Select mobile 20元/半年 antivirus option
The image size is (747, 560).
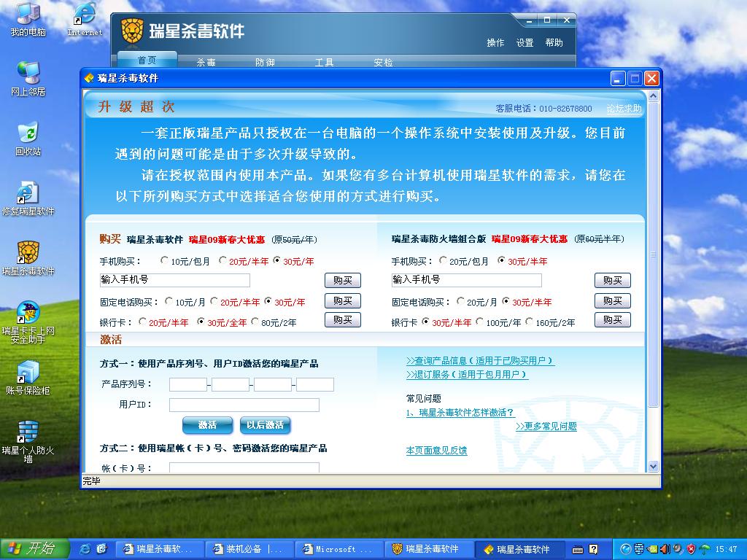tap(222, 260)
